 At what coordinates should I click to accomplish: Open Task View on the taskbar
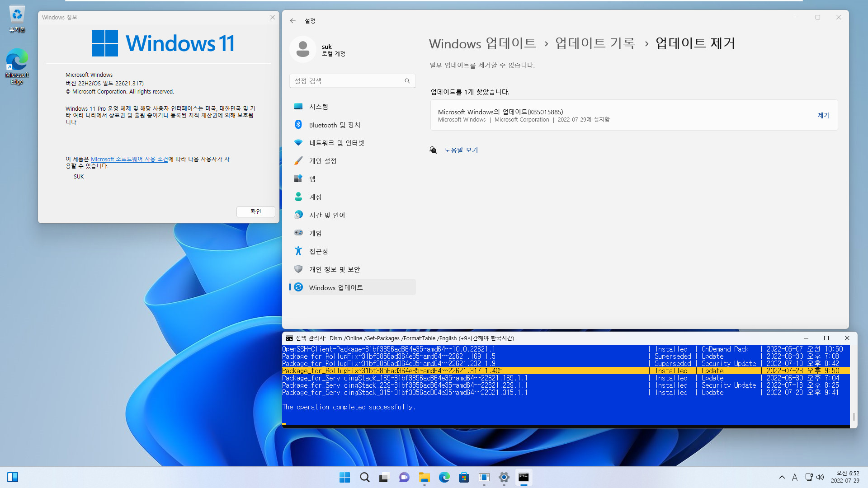click(384, 477)
